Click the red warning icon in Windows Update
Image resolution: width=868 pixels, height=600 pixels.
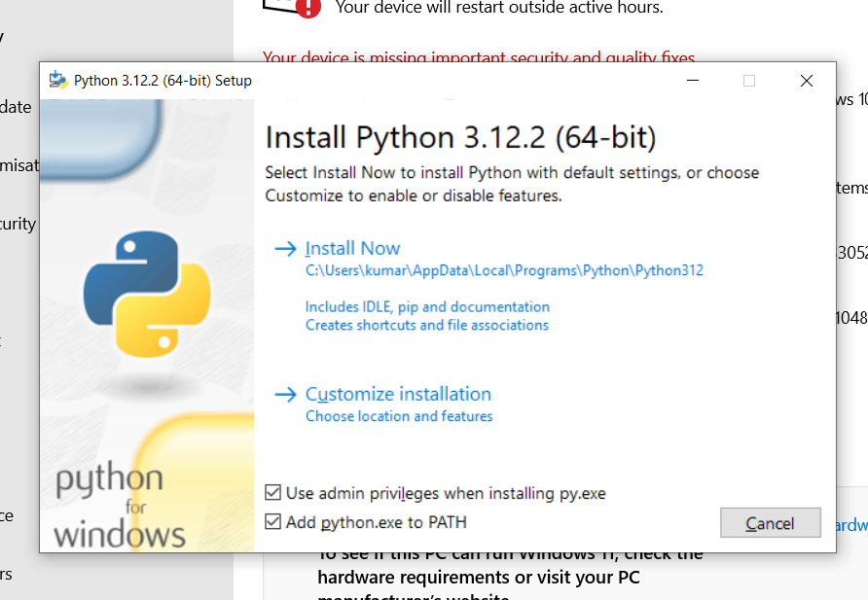coord(307,7)
